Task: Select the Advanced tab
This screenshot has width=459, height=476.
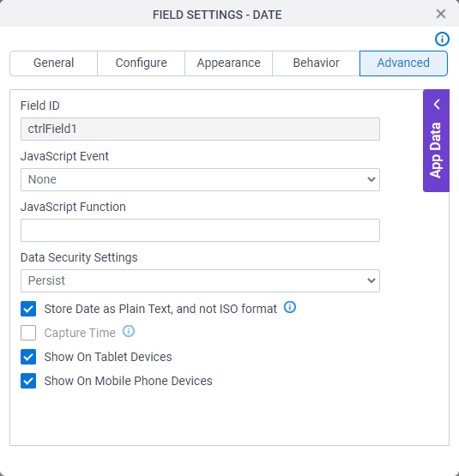Action: coord(403,63)
